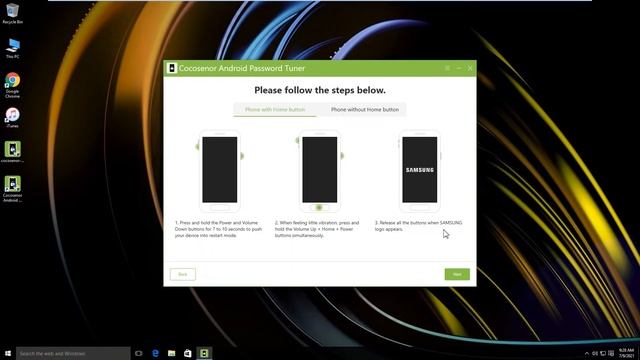Close the Cocosenor Android Password Tuner window
Image resolution: width=640 pixels, height=360 pixels.
click(470, 68)
